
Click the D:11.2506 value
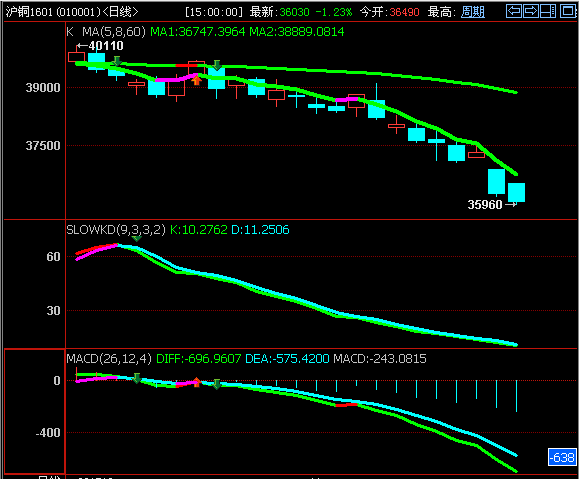[x=260, y=230]
